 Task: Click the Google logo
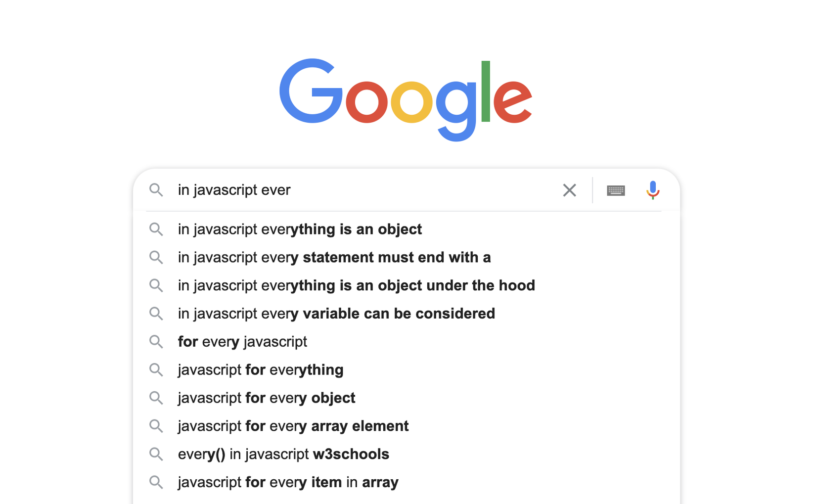406,98
